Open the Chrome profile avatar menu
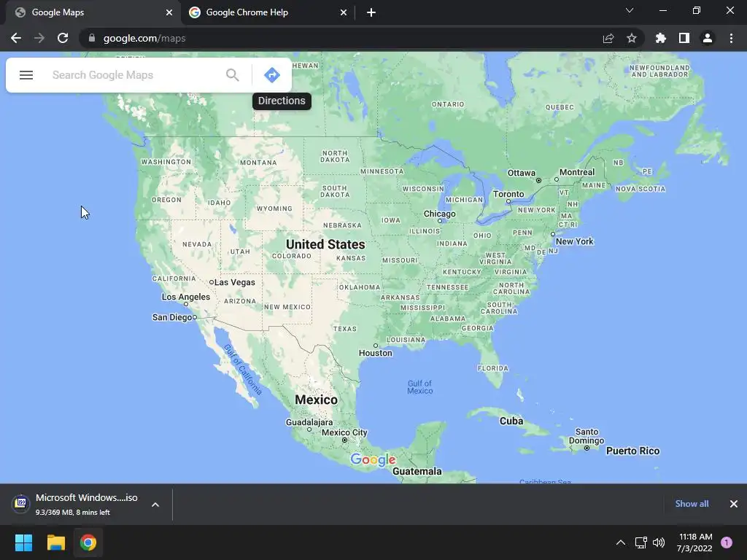The height and width of the screenshot is (560, 747). pyautogui.click(x=708, y=38)
